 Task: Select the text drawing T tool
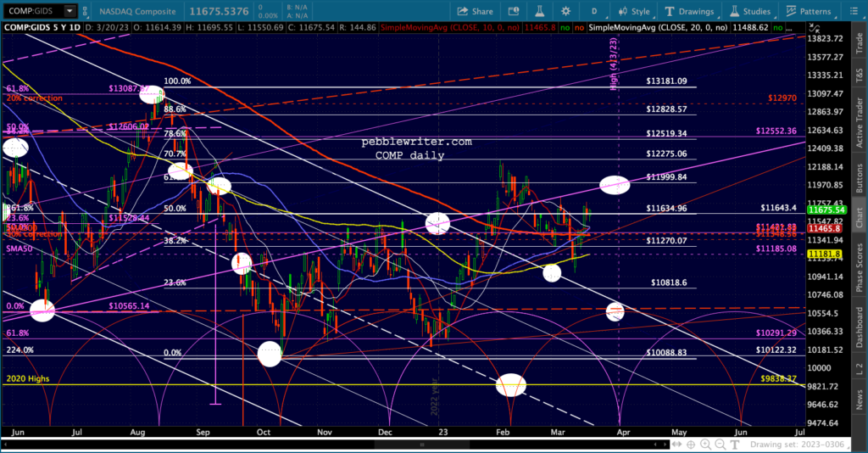tap(735, 445)
